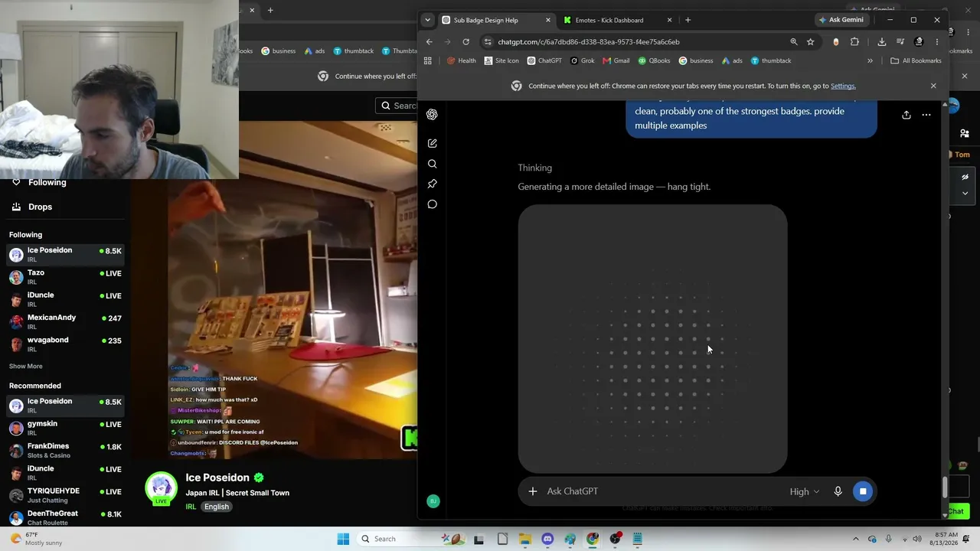Open site information icon in address bar
The image size is (980, 551).
point(488,42)
